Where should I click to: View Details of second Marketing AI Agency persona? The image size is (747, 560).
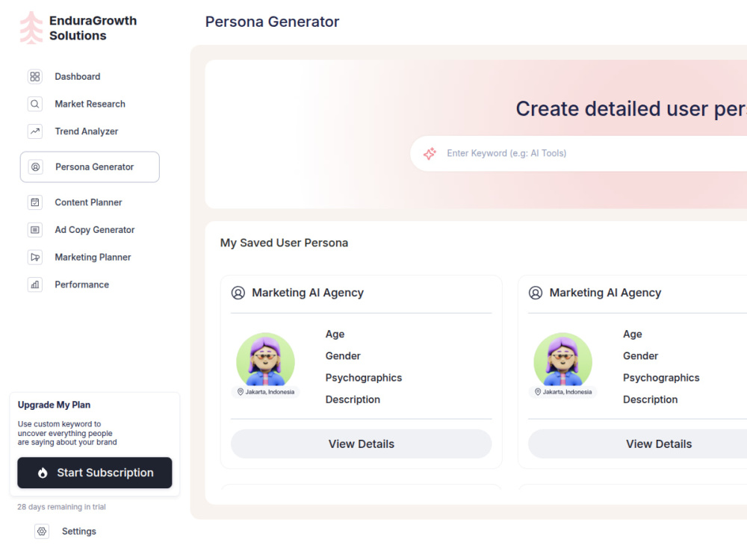coord(659,444)
